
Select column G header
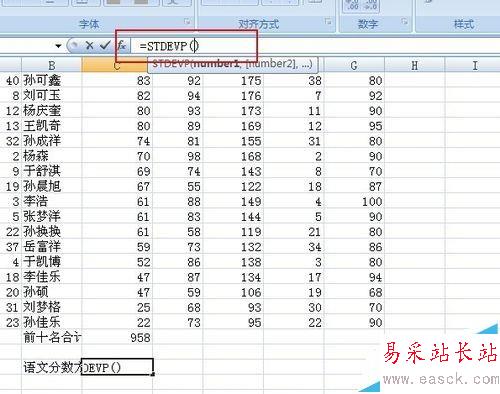354,65
